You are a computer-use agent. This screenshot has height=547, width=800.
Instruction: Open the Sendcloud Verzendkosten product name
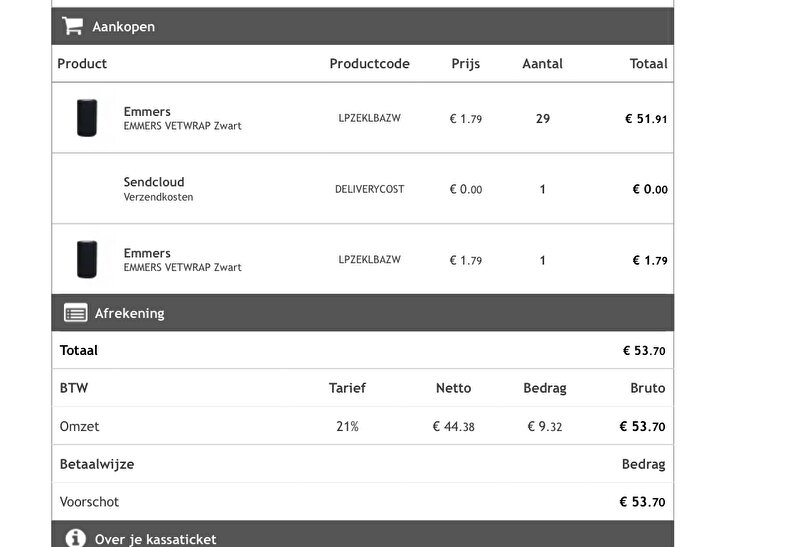[x=158, y=189]
